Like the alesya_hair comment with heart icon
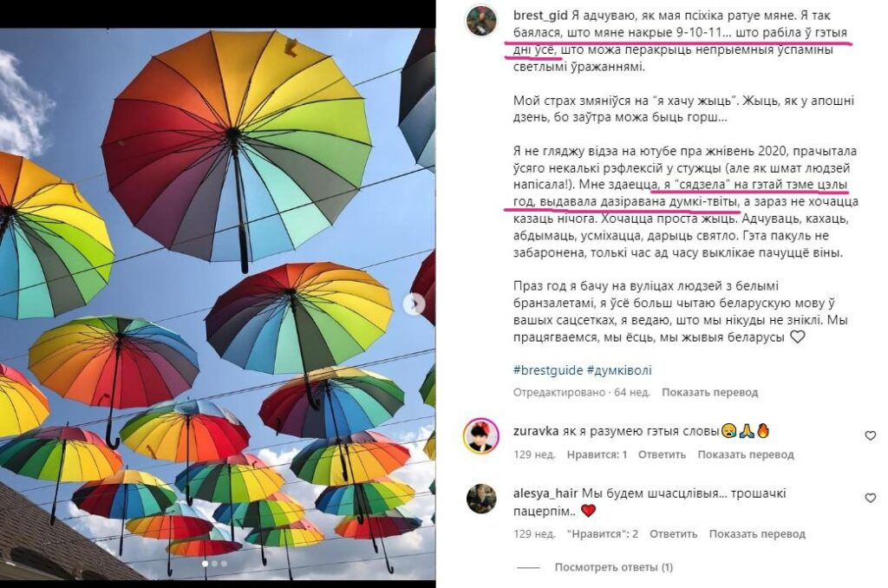Viewport: 888px width, 588px height. tap(871, 498)
